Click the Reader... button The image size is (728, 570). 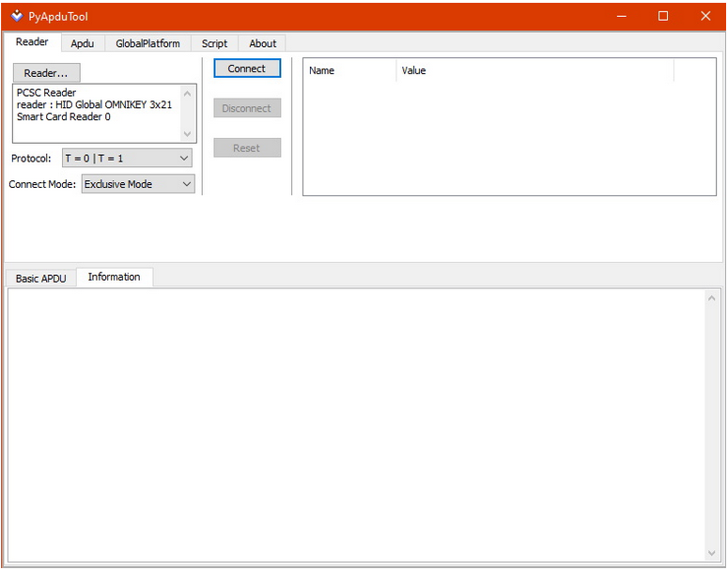(x=46, y=73)
